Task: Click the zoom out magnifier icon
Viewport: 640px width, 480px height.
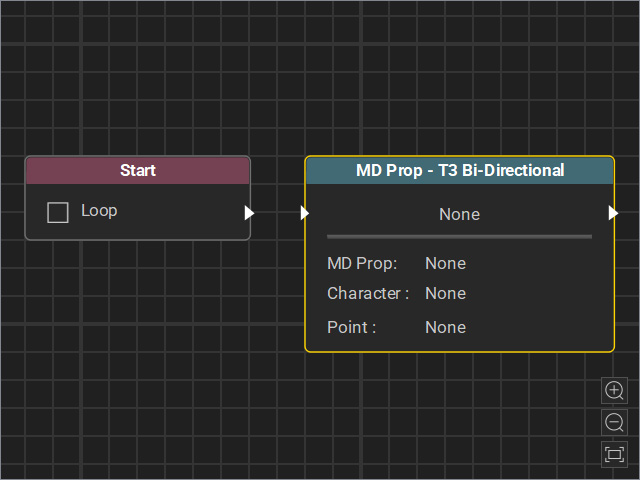Action: click(x=614, y=422)
